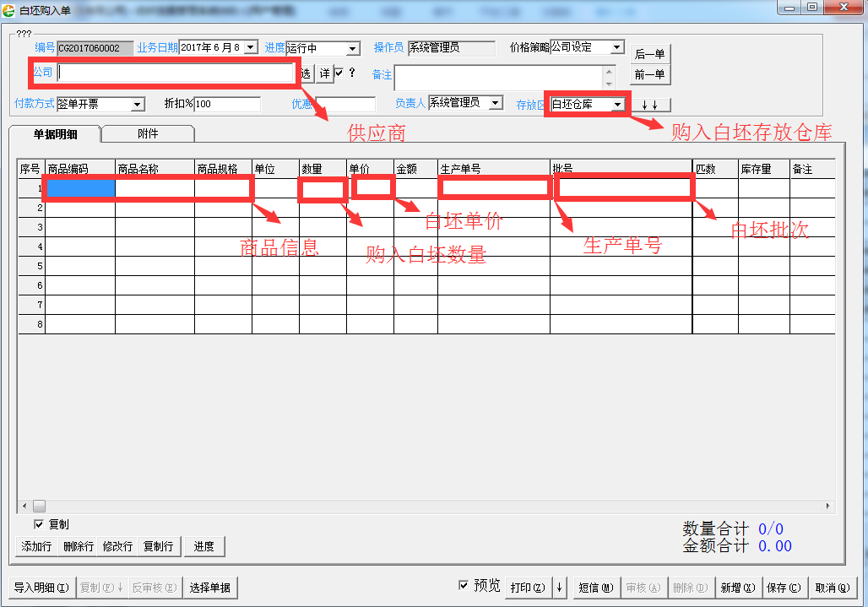868x607 pixels.
Task: Click the 批号 column header
Action: 621,169
